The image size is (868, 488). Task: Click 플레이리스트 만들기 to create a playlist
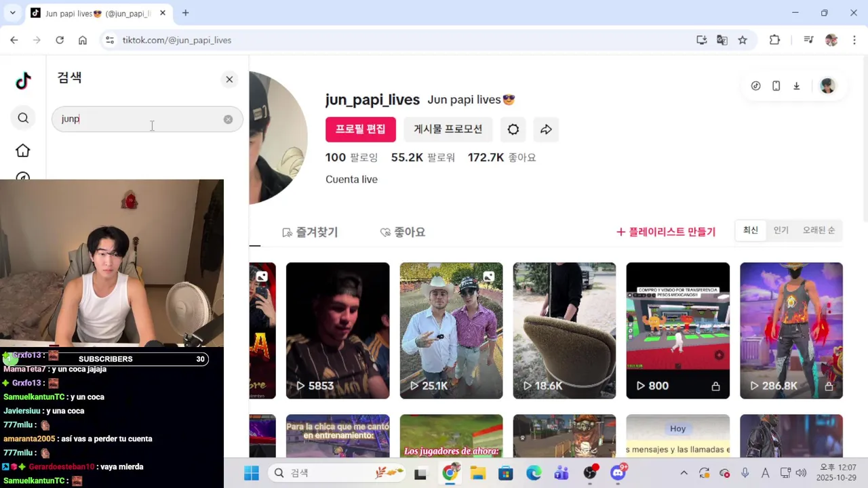(x=666, y=232)
